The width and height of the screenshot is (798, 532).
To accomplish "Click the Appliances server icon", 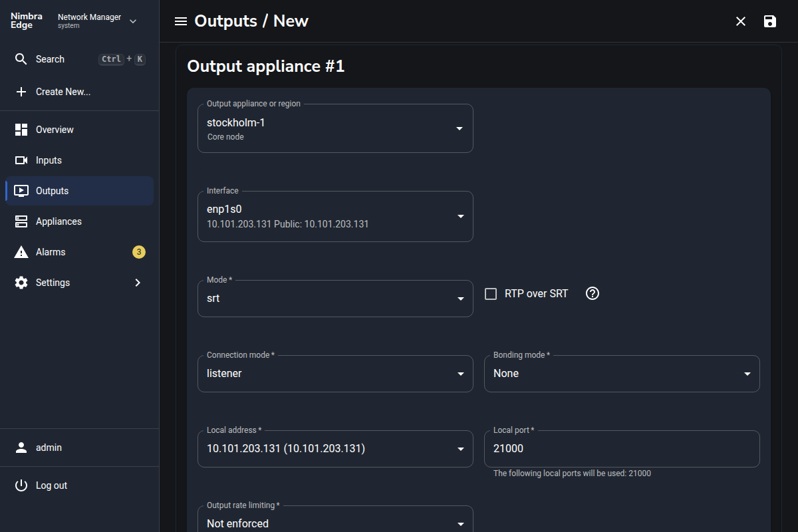I will click(21, 221).
